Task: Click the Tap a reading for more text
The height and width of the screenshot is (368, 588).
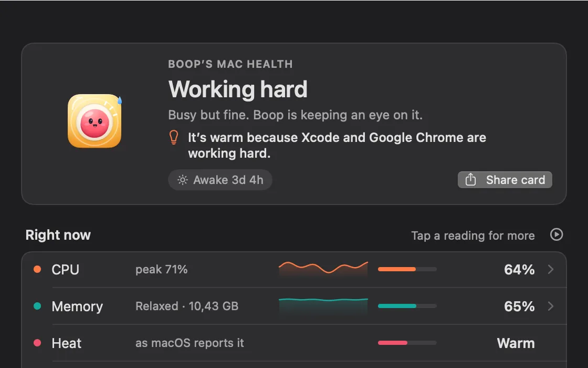Action: [473, 236]
